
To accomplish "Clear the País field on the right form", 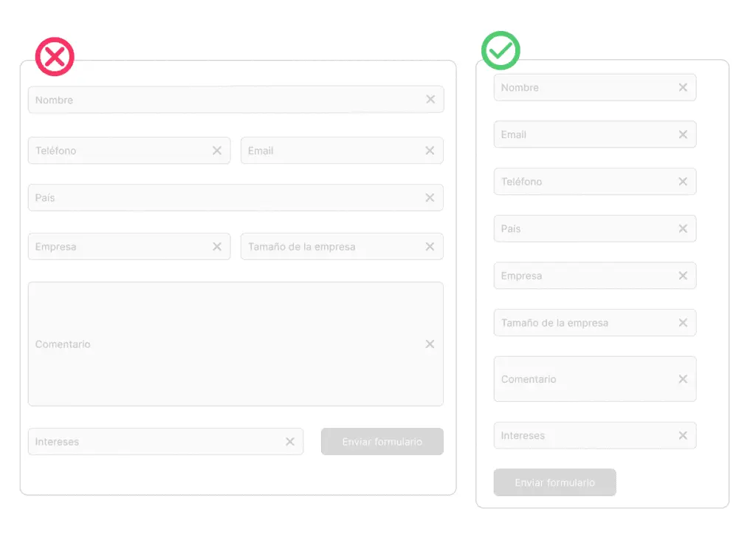I will pyautogui.click(x=682, y=228).
